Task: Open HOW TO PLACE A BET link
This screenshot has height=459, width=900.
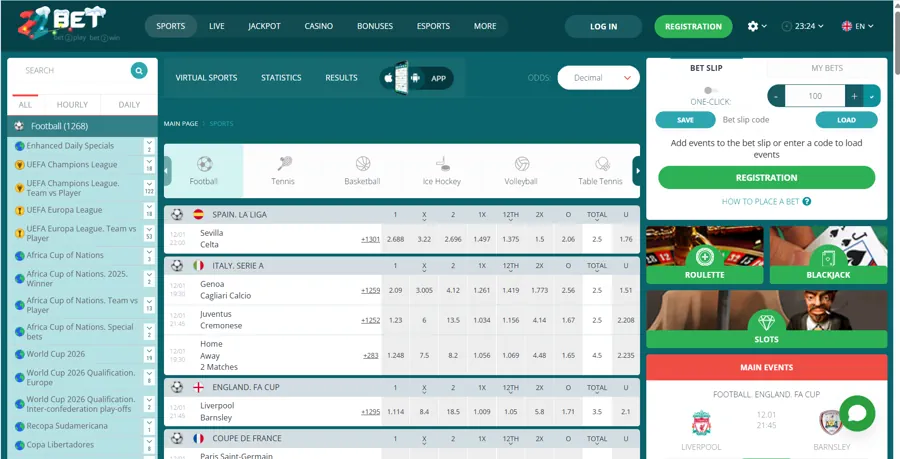Action: pyautogui.click(x=761, y=201)
